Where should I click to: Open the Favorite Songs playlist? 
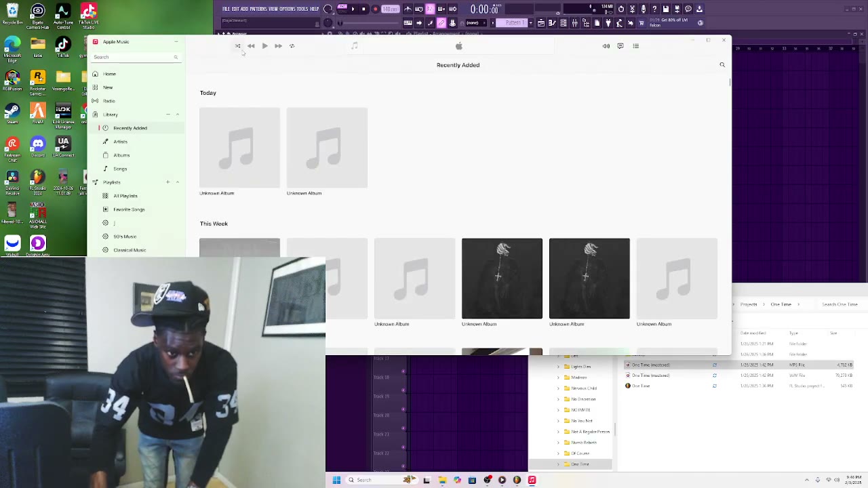tap(129, 209)
